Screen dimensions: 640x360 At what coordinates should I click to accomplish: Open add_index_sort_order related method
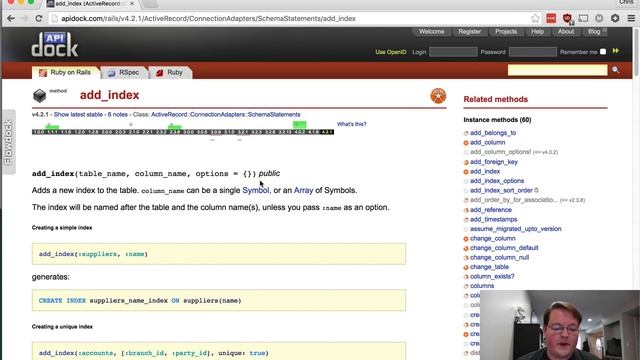(501, 190)
